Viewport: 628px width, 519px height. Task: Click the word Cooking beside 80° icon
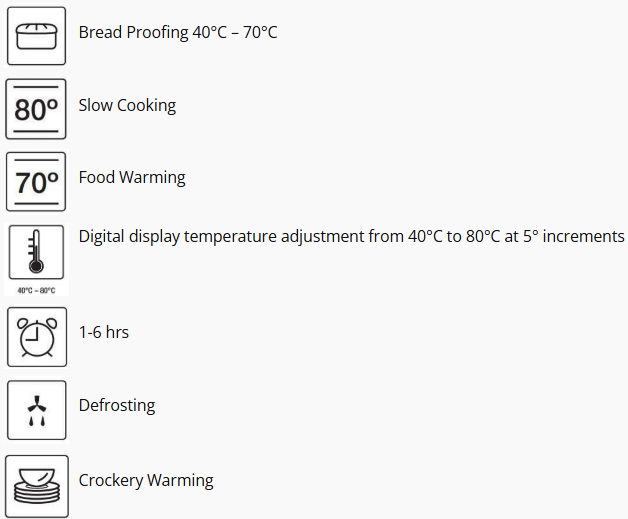[146, 106]
